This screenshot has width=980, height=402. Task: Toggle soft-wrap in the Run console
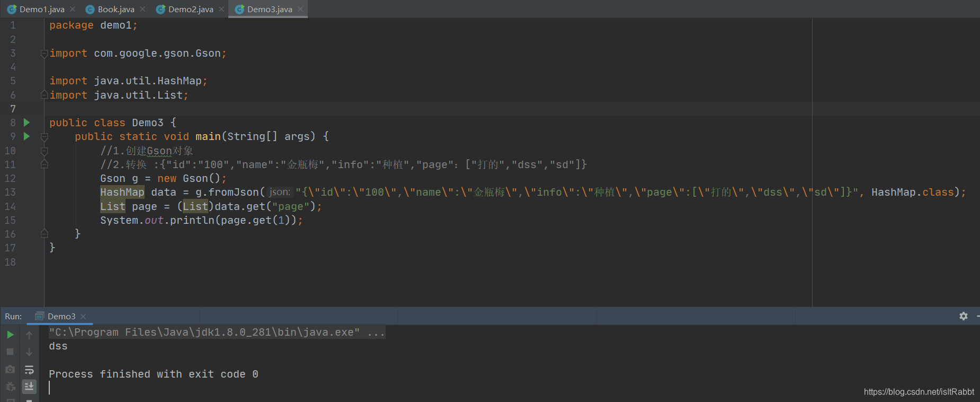tap(29, 369)
